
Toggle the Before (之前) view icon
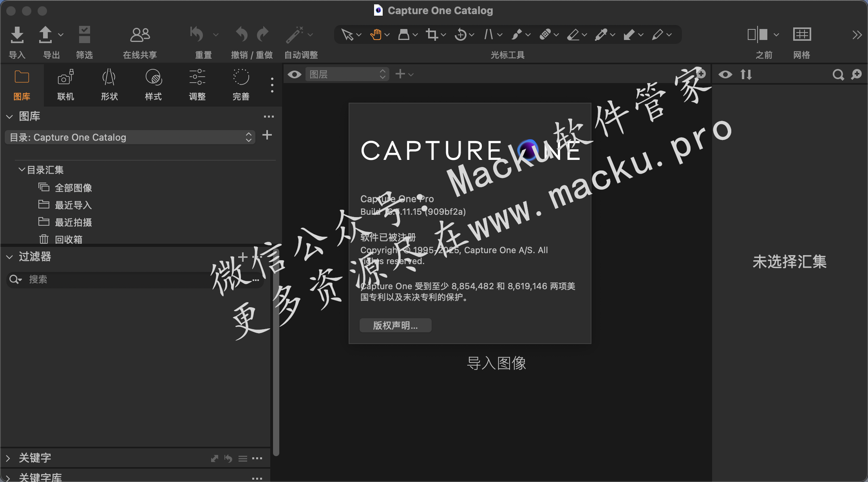click(758, 34)
